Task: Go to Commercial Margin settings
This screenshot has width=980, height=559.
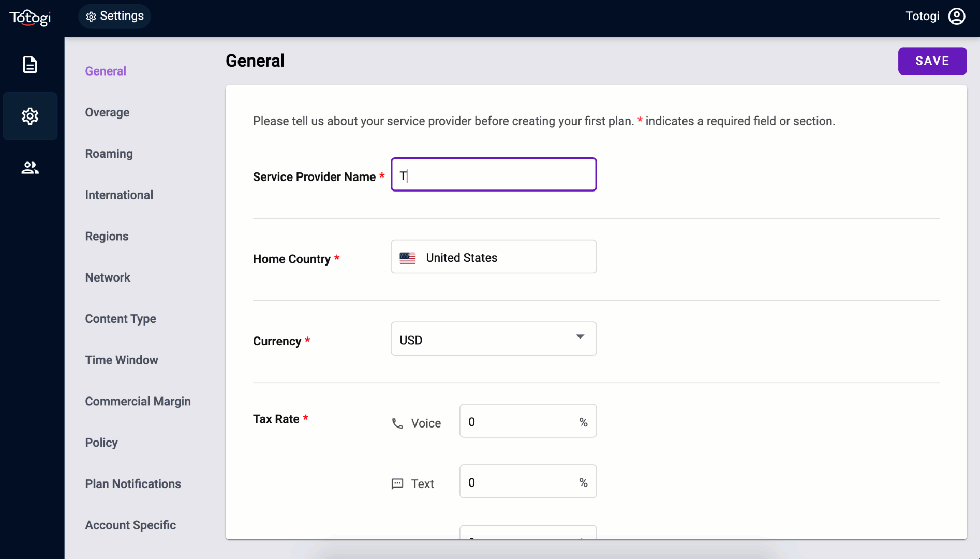Action: coord(138,401)
